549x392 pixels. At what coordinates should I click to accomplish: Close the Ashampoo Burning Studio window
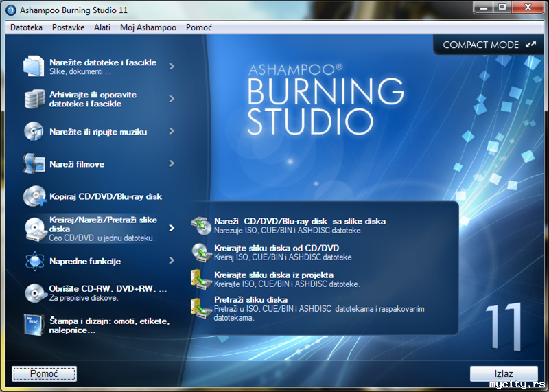[528, 8]
